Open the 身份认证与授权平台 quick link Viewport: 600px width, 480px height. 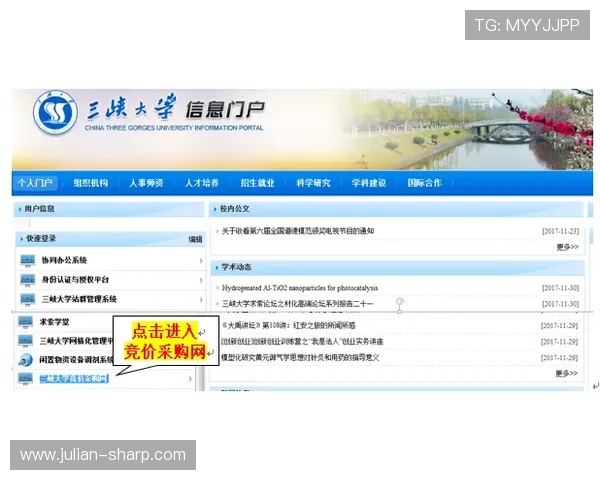click(x=75, y=280)
